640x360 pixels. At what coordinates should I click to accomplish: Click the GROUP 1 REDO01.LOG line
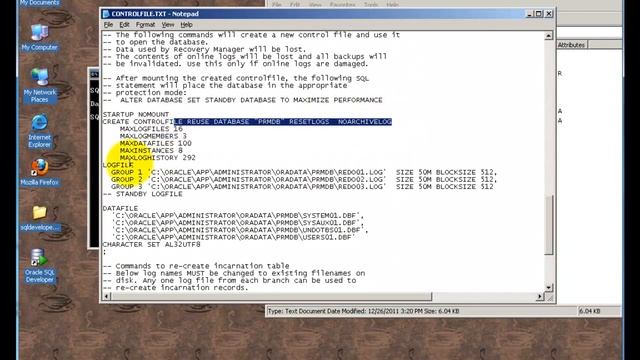304,172
